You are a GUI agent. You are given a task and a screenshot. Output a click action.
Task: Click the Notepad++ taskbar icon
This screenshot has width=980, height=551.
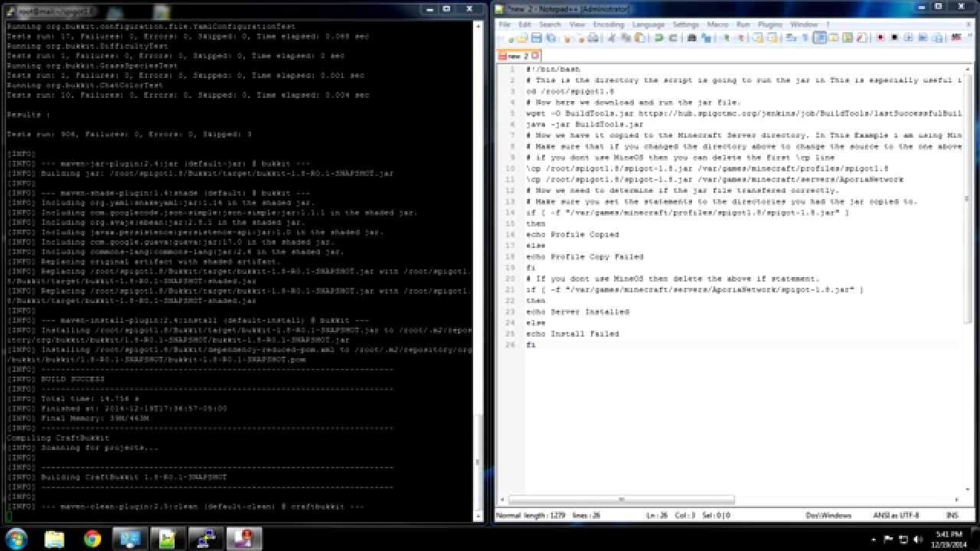(x=166, y=538)
